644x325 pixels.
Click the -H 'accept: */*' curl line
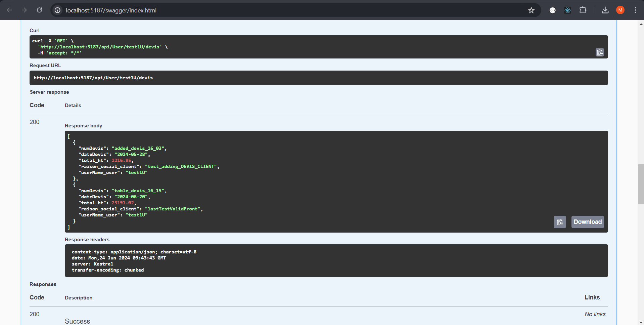59,53
